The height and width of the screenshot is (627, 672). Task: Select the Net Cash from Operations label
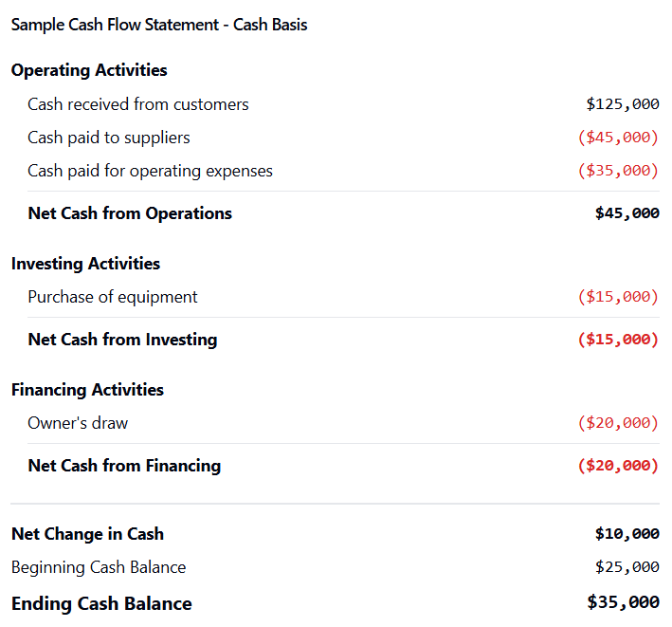(130, 213)
